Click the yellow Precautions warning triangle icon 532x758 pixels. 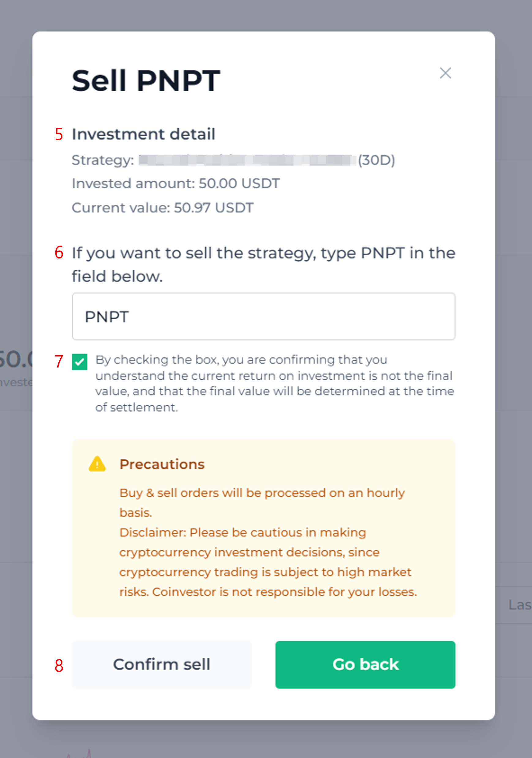tap(97, 464)
